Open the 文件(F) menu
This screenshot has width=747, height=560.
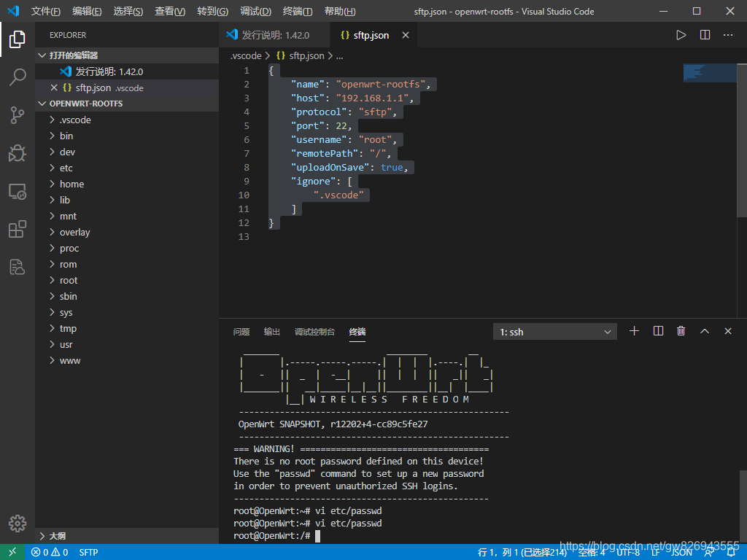pos(45,11)
